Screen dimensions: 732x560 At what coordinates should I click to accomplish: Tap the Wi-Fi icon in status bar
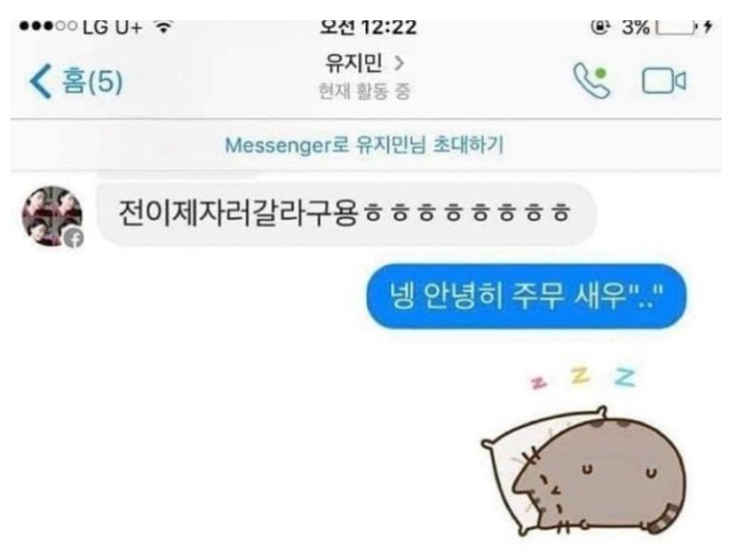click(163, 27)
